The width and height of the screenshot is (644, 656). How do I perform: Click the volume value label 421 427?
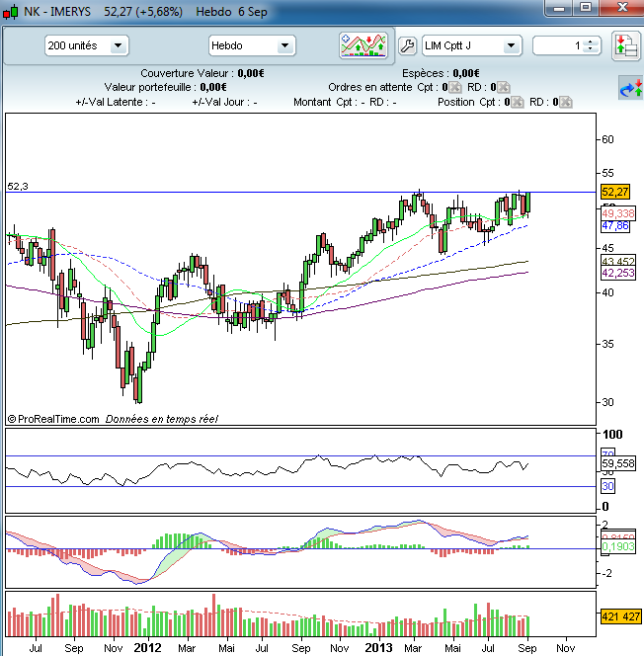(620, 616)
